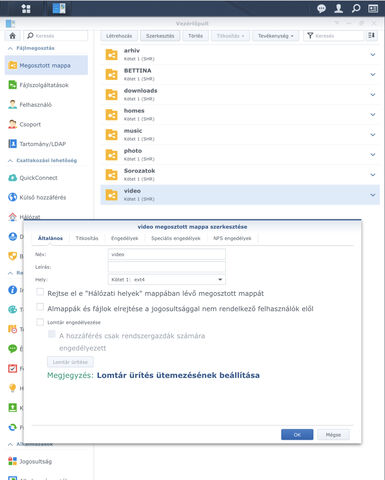Enable hiding folder in Hálózati helyek

[x=40, y=292]
